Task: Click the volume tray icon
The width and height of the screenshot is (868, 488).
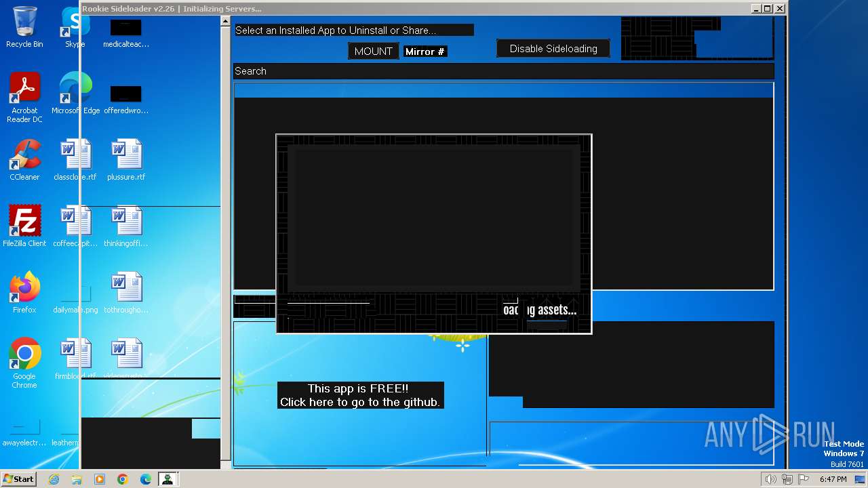Action: click(771, 479)
